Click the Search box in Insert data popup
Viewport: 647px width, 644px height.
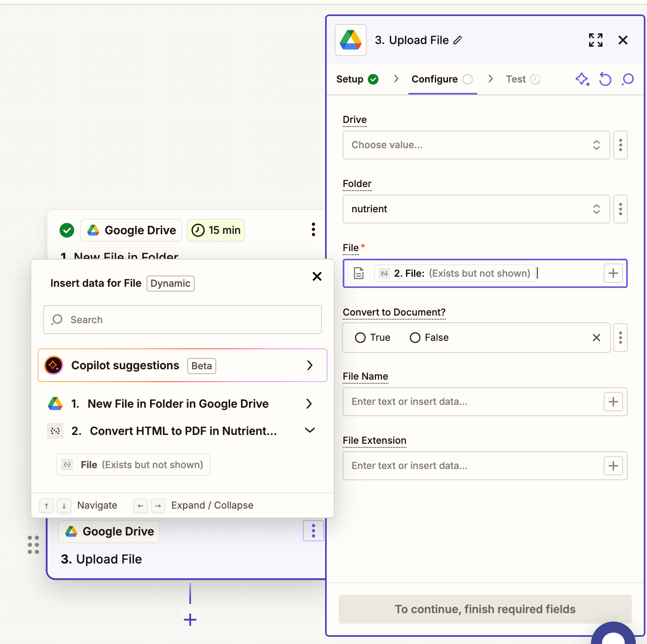coord(182,320)
